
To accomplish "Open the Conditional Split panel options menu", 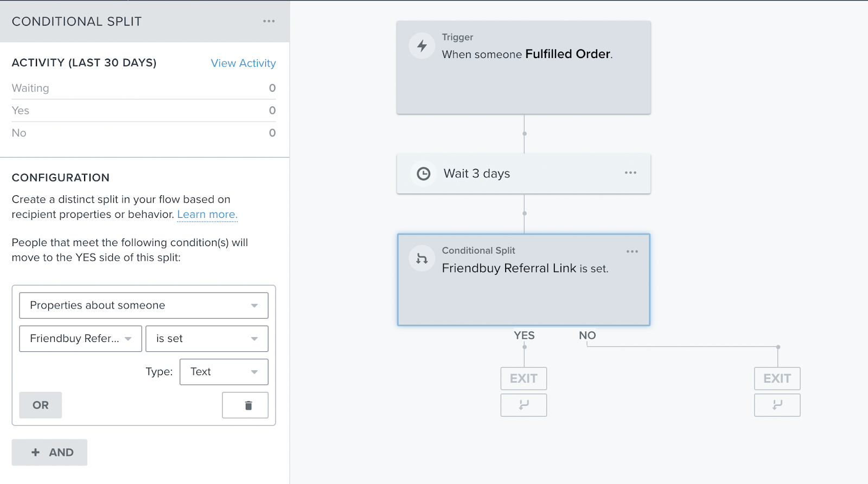I will (269, 21).
